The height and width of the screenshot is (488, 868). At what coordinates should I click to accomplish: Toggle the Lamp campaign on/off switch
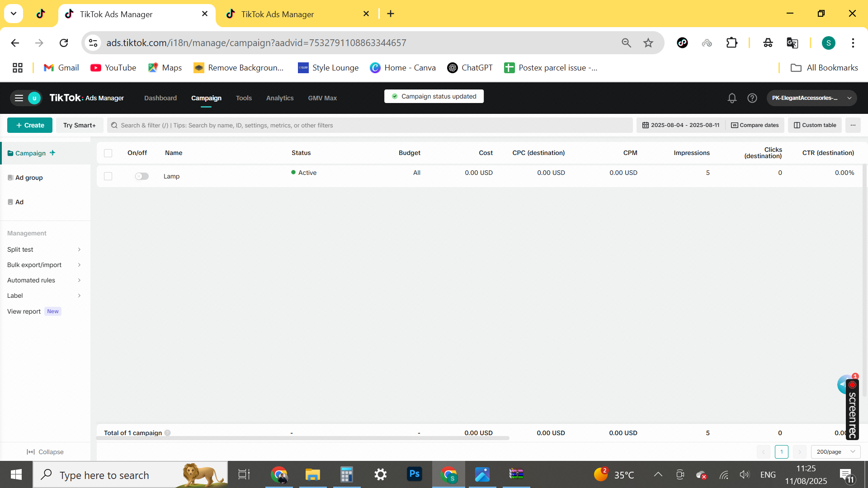tap(142, 176)
